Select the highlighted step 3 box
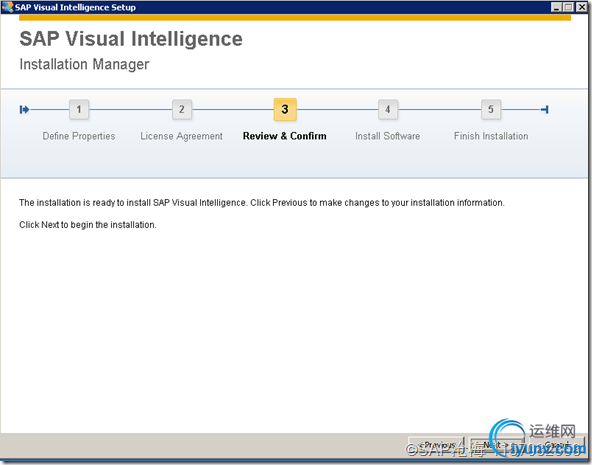Viewport: 592px width, 465px height. (285, 109)
